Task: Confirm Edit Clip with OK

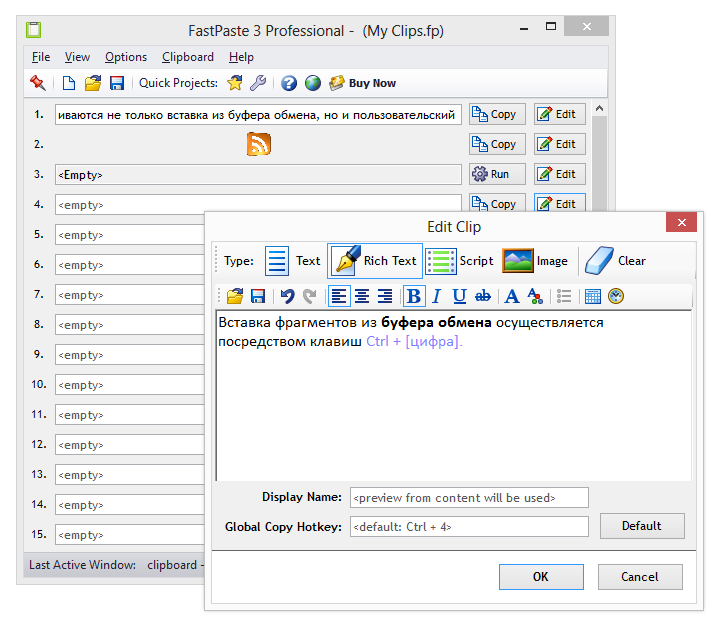Action: tap(541, 577)
